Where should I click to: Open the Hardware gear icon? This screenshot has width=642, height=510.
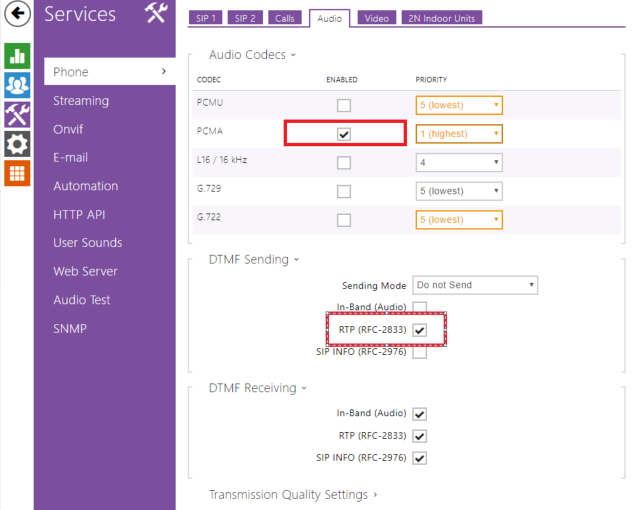coord(17,143)
